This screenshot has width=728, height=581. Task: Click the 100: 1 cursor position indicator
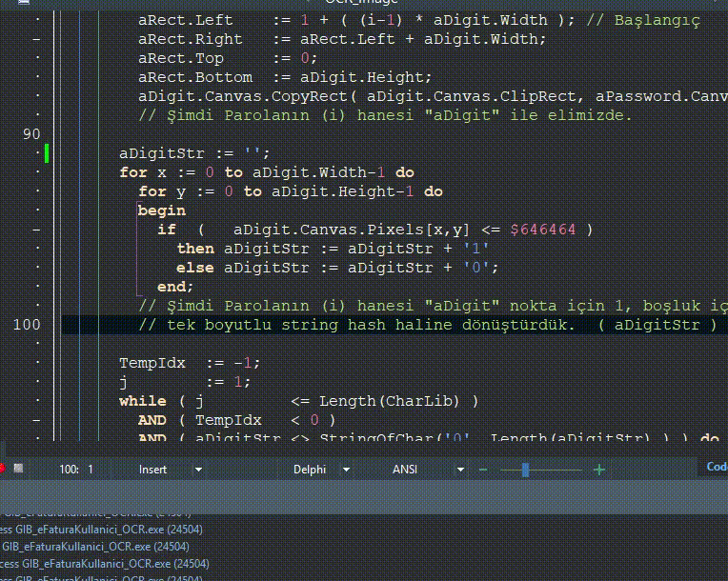click(76, 470)
